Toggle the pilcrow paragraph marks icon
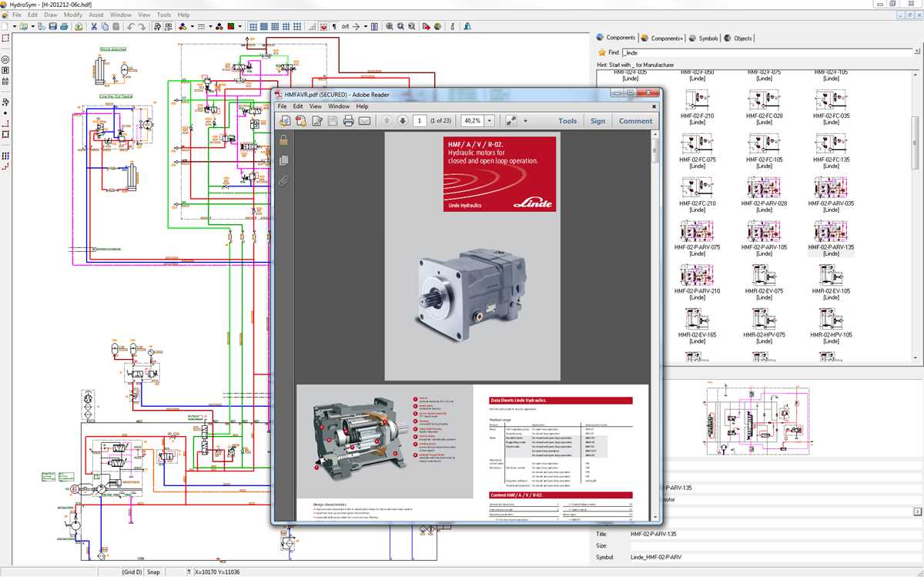 (334, 26)
